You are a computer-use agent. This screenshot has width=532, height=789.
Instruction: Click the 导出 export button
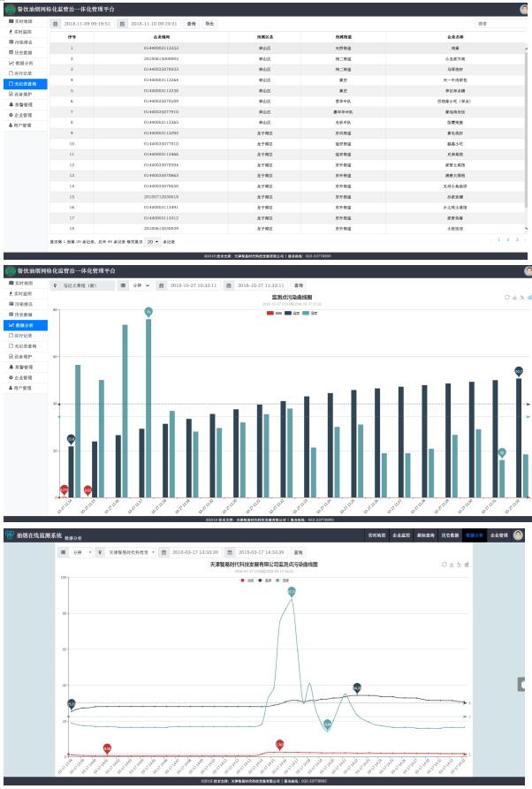(x=209, y=24)
